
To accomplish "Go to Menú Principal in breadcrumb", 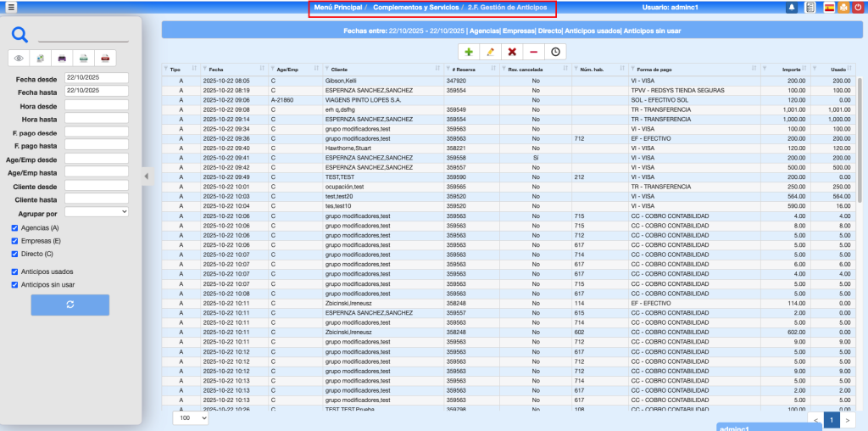I will (338, 8).
